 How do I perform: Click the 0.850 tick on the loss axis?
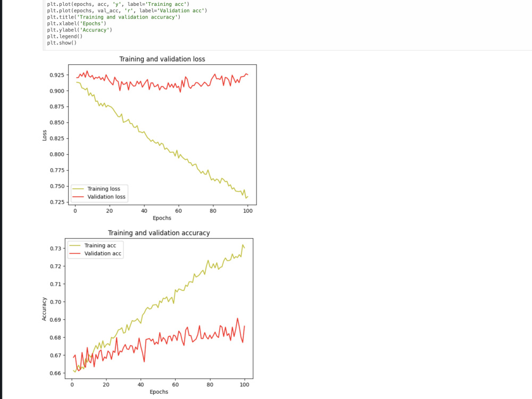(x=57, y=122)
